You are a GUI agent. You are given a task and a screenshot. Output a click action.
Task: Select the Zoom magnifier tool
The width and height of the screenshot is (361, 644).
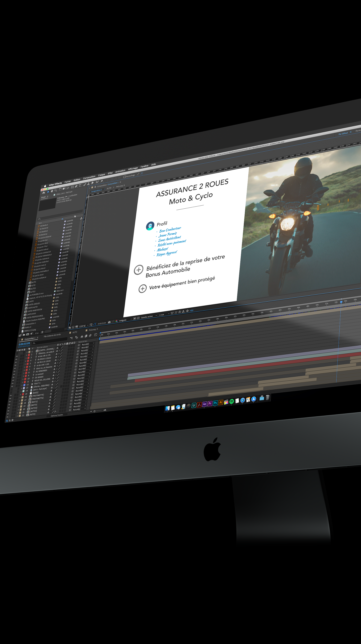pos(56,190)
